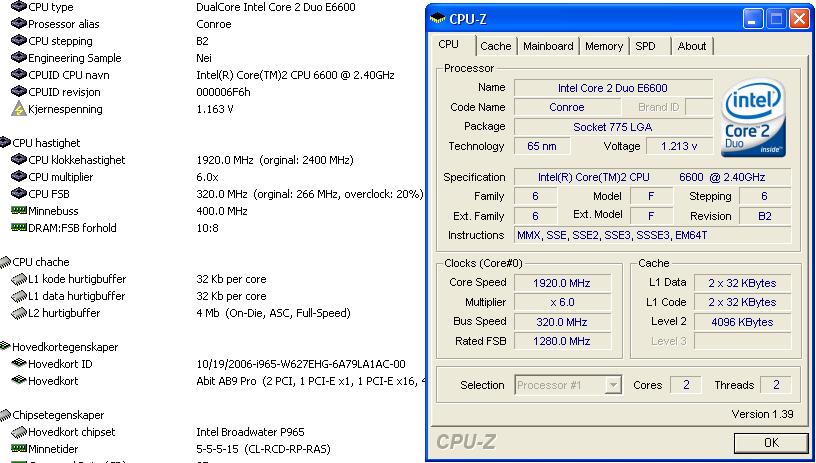Switch to the Memory tab

[604, 46]
